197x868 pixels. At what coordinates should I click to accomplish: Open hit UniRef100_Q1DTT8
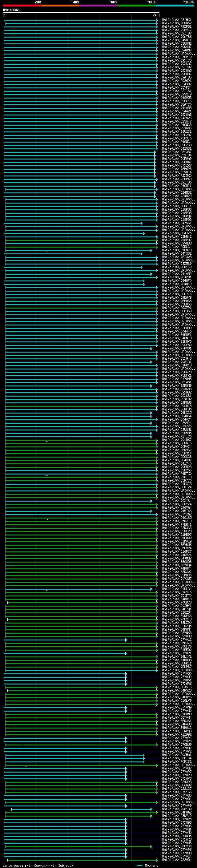176,477
